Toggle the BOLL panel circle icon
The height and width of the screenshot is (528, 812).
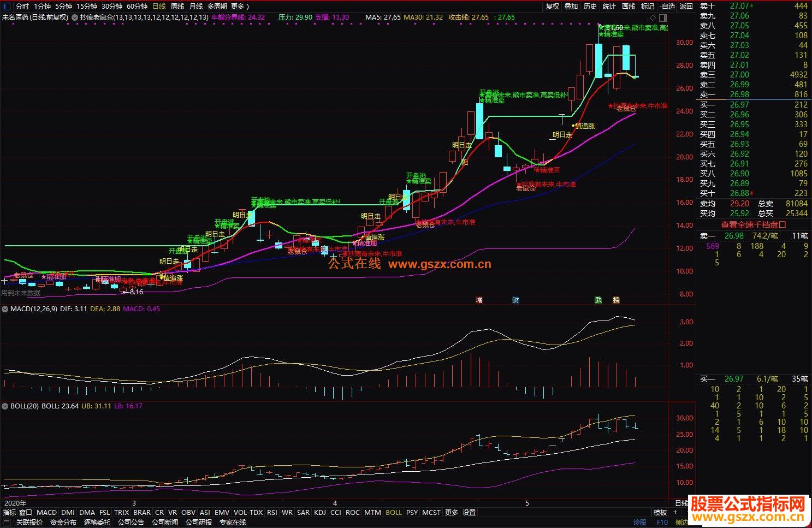5,406
